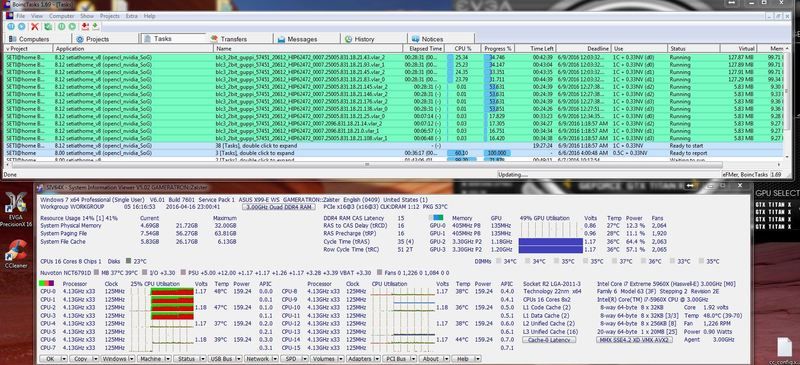800x365 pixels.
Task: Open the CCleaner desktop shortcut
Action: tap(15, 254)
